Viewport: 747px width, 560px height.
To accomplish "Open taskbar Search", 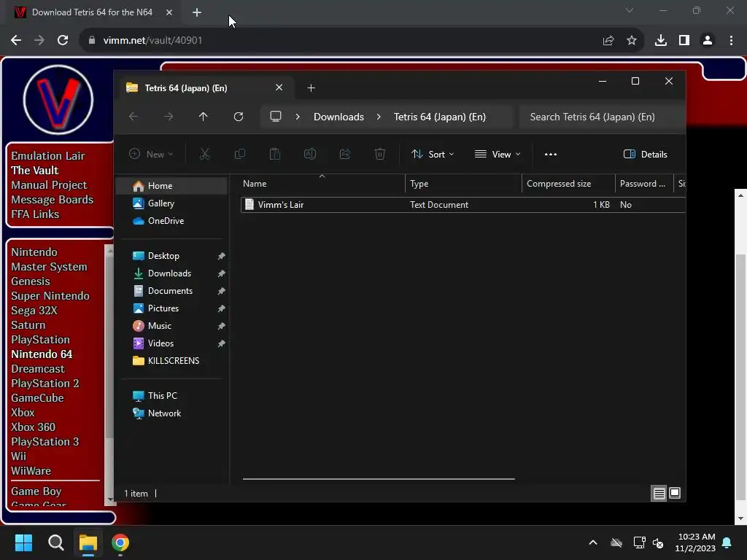I will click(55, 542).
